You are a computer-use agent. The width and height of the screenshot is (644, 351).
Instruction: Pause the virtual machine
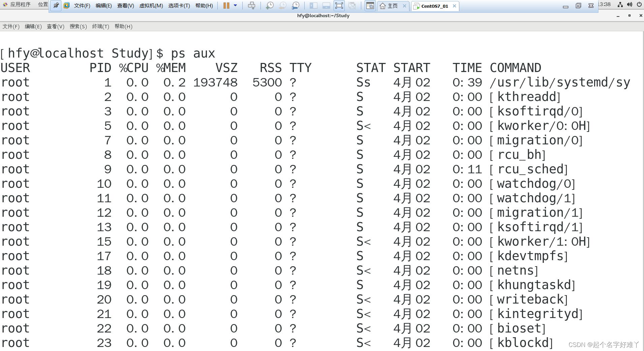coord(226,5)
